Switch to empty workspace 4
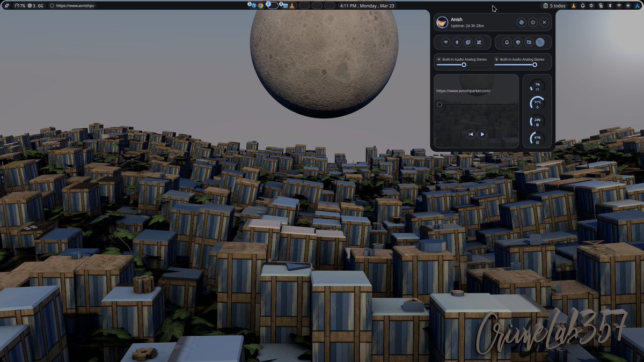The width and height of the screenshot is (644, 362). click(304, 5)
